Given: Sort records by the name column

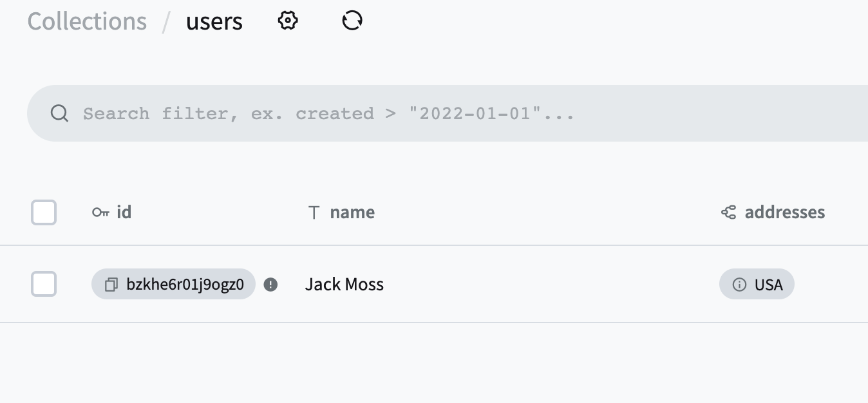Looking at the screenshot, I should [x=352, y=212].
